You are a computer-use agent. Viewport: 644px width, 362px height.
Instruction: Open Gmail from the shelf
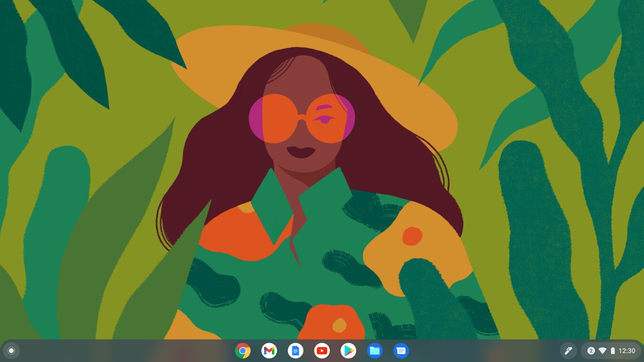point(269,351)
